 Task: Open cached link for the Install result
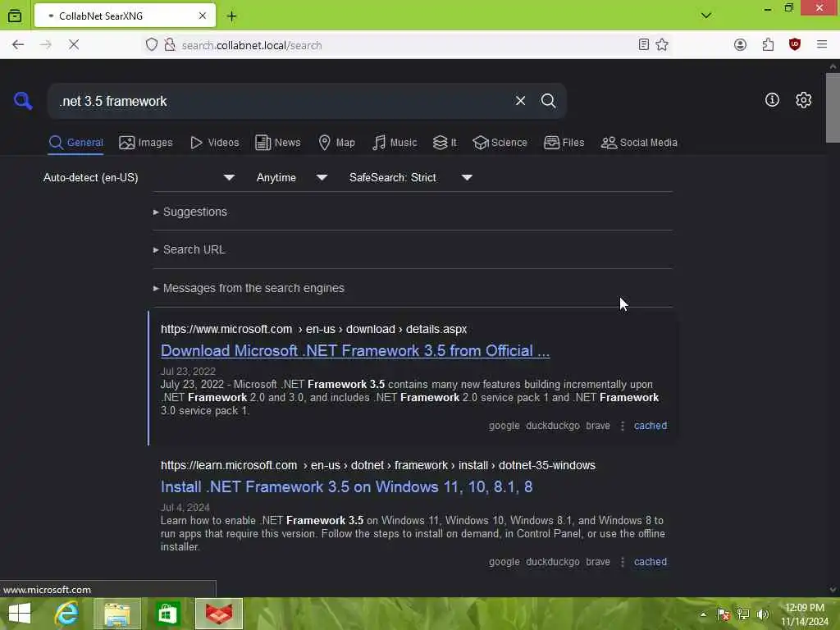pos(651,561)
